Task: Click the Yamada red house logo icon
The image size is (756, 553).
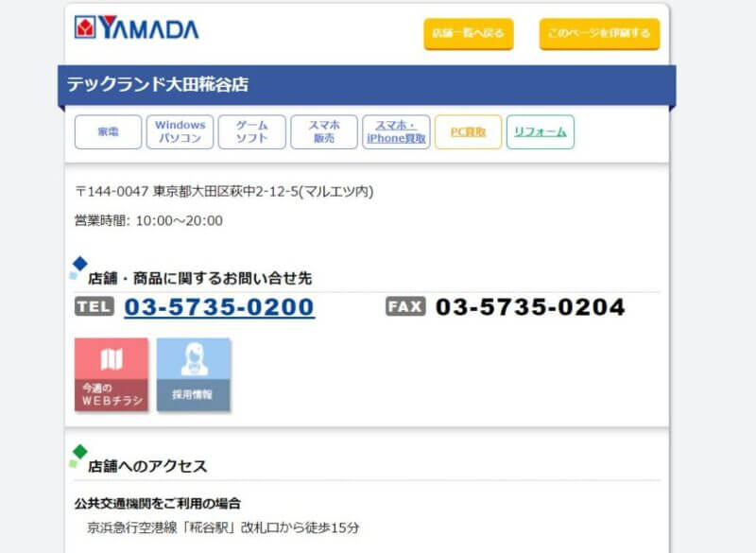Action: (85, 27)
